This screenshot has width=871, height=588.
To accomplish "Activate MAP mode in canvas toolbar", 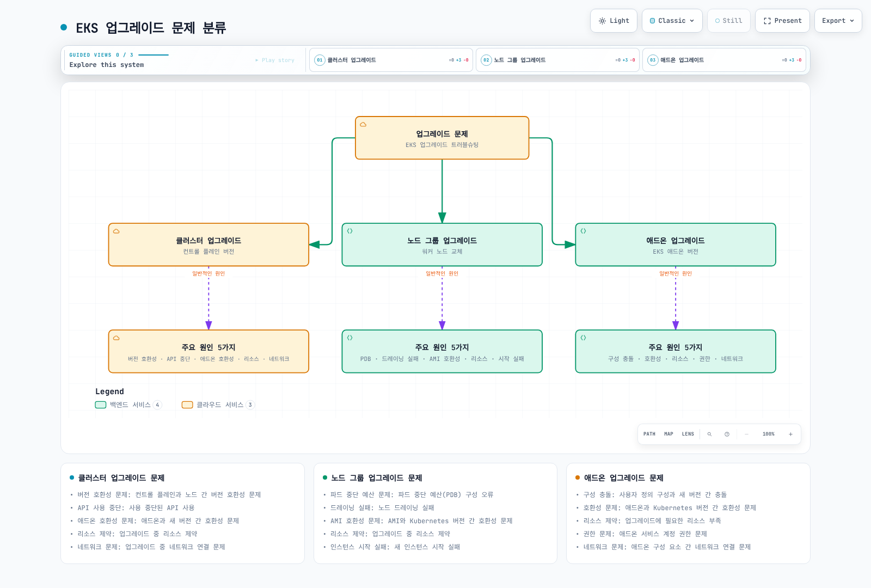I will (x=668, y=434).
